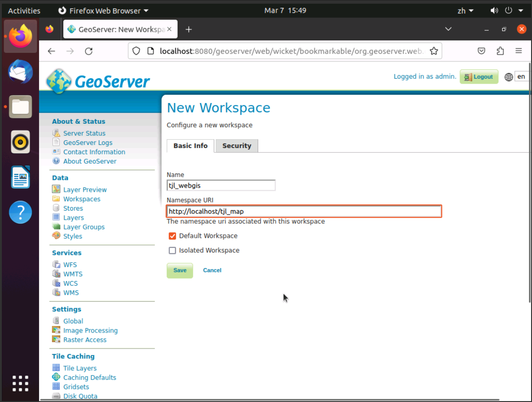This screenshot has width=532, height=402.
Task: Open the Activities overview
Action: click(x=24, y=11)
